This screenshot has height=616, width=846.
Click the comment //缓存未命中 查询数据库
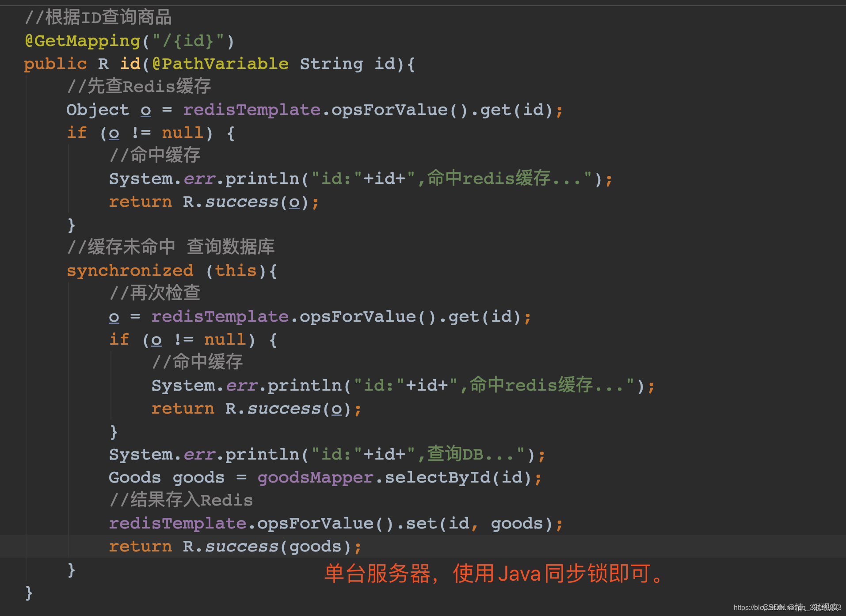(x=171, y=247)
